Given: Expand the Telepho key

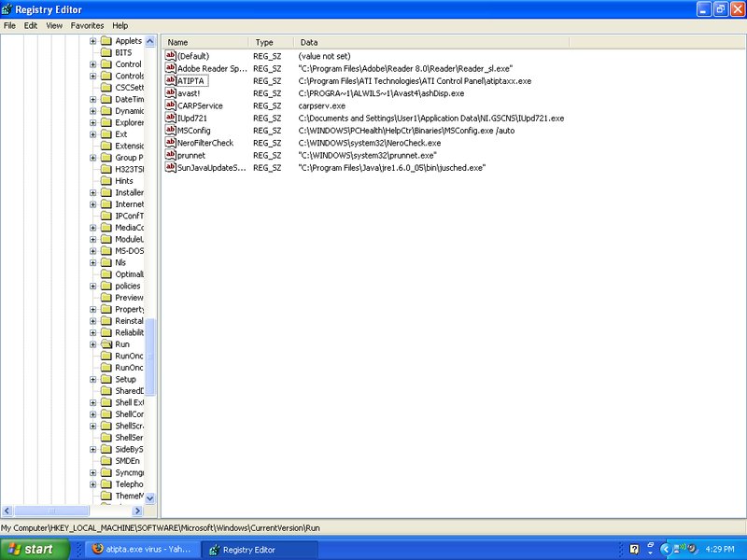Looking at the screenshot, I should point(92,483).
